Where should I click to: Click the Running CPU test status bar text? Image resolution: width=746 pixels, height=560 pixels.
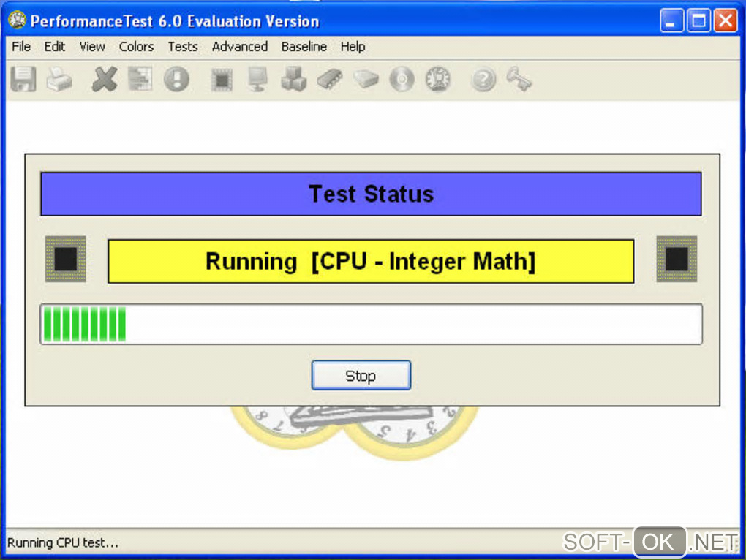click(63, 542)
